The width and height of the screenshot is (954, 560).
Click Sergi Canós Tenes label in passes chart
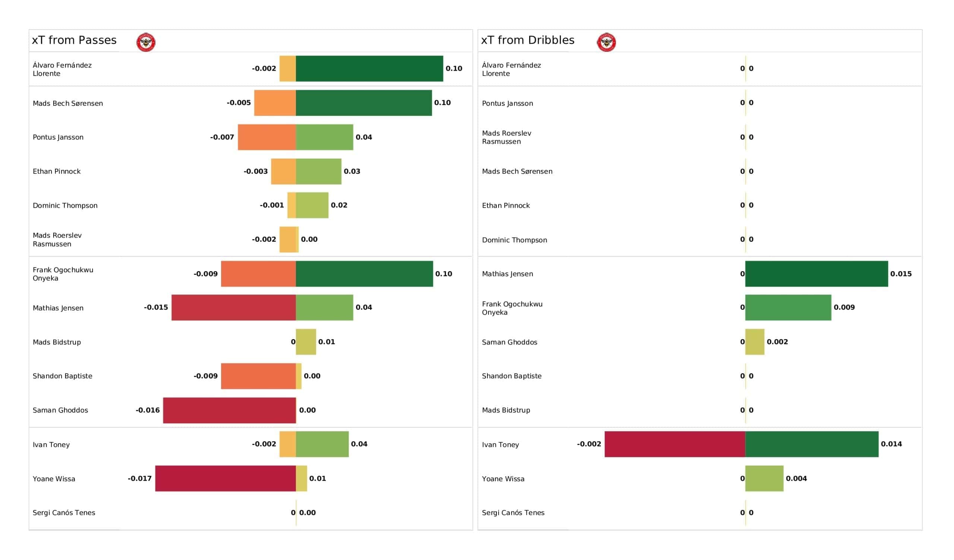pyautogui.click(x=64, y=513)
